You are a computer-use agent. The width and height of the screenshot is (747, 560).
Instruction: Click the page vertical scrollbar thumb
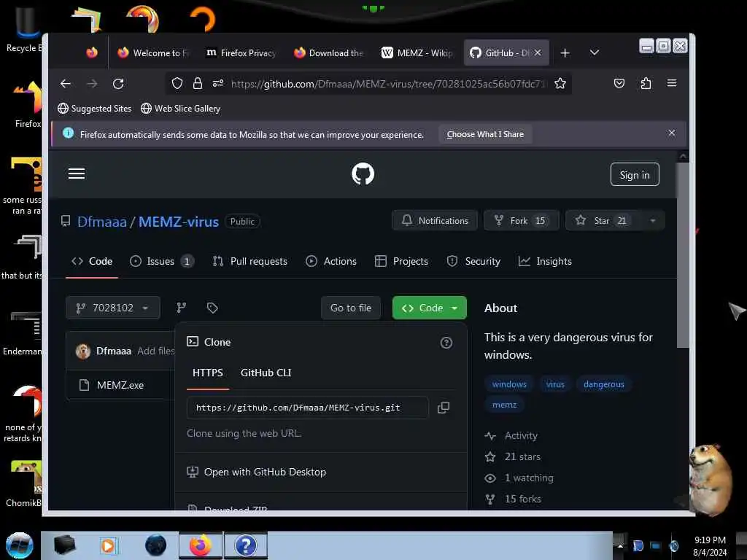click(x=683, y=254)
